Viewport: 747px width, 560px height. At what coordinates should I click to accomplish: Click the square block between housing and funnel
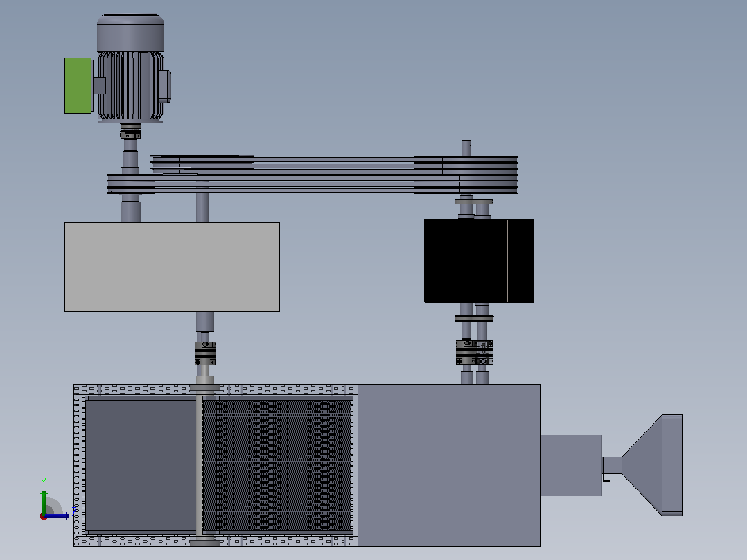(571, 465)
